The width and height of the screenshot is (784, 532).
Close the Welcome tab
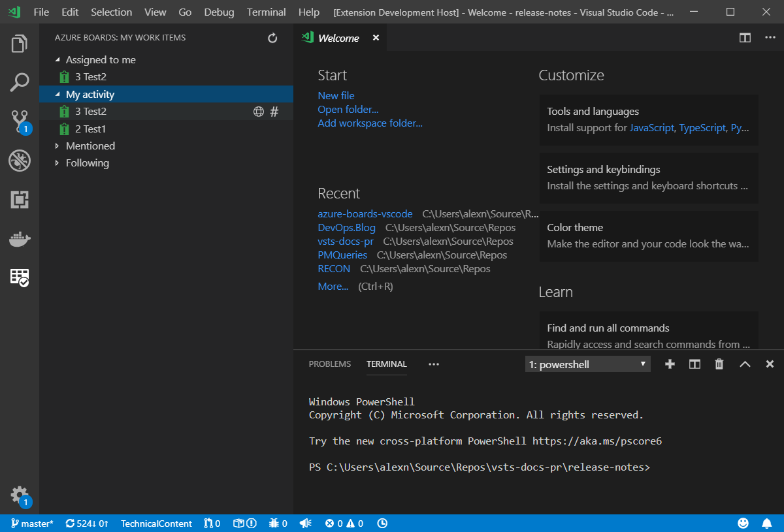[376, 38]
